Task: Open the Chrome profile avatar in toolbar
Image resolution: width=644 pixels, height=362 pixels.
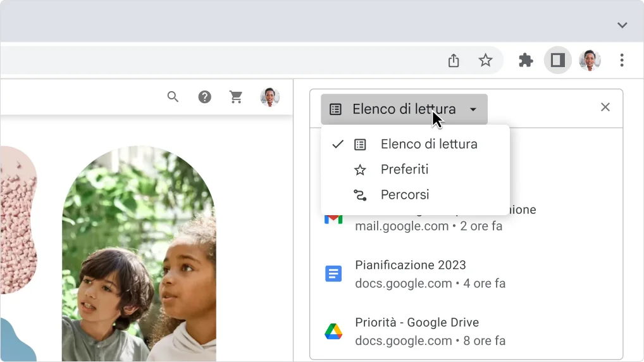Action: pyautogui.click(x=590, y=61)
